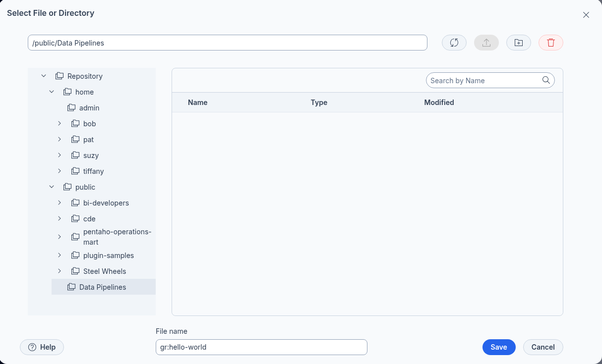
Task: Open Help
Action: coord(42,347)
